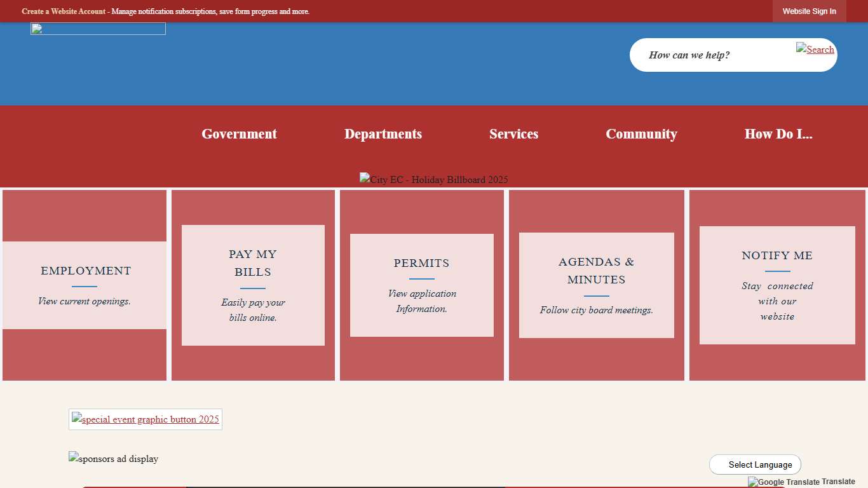This screenshot has width=868, height=488.
Task: Open the Employment quick link tile
Action: (x=85, y=285)
